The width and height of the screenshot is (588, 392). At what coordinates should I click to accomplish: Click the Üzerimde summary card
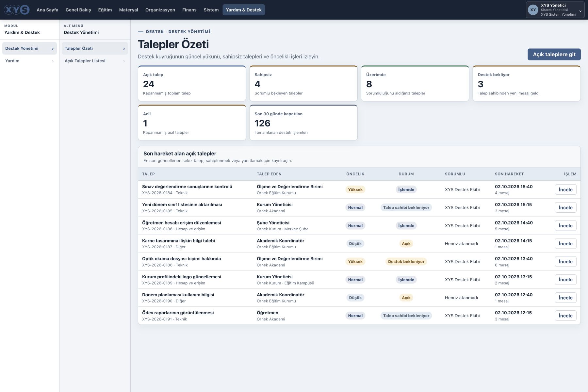pyautogui.click(x=415, y=83)
